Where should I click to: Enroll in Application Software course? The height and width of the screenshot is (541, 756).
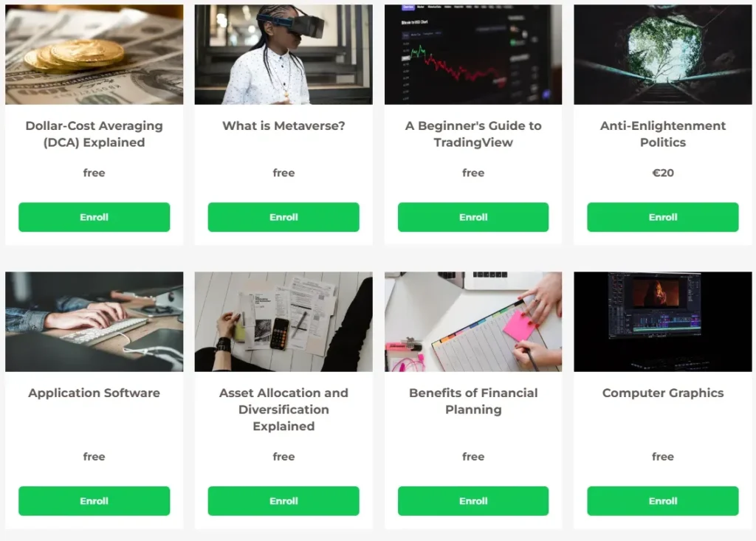pyautogui.click(x=94, y=501)
